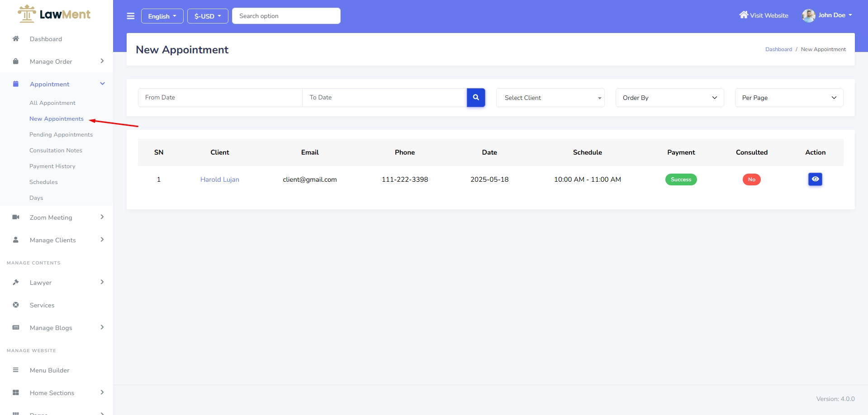Viewport: 868px width, 415px height.
Task: Select New Appointments submenu item
Action: (57, 119)
